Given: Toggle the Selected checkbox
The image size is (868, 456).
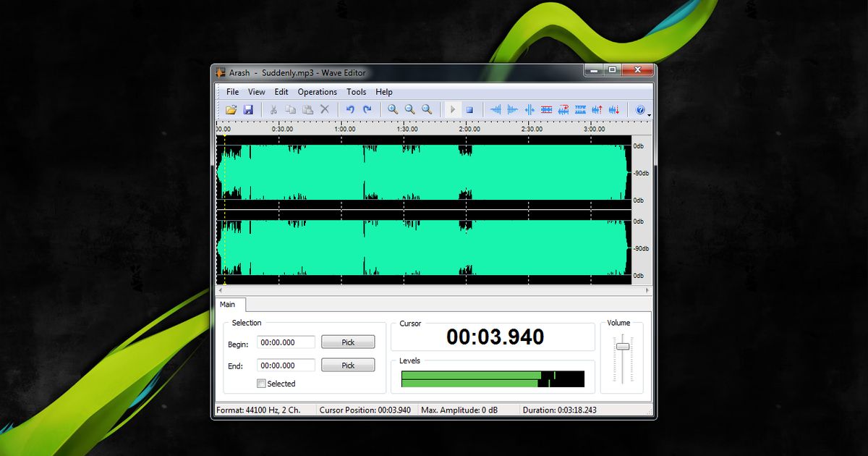Looking at the screenshot, I should click(x=261, y=384).
